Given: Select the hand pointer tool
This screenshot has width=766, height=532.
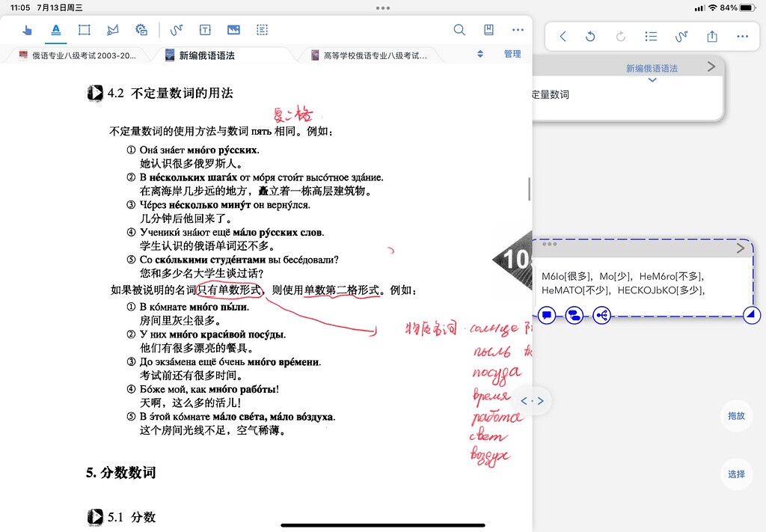Looking at the screenshot, I should pyautogui.click(x=28, y=30).
